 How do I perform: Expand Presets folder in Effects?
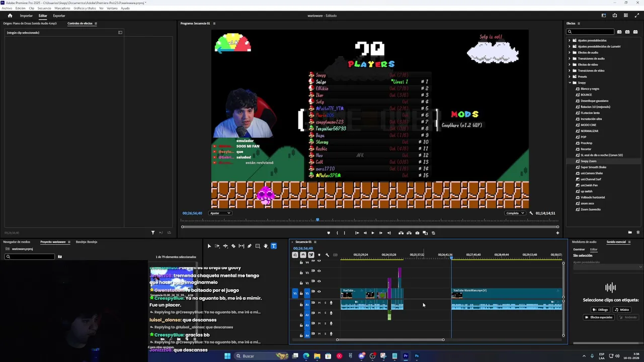coord(570,76)
